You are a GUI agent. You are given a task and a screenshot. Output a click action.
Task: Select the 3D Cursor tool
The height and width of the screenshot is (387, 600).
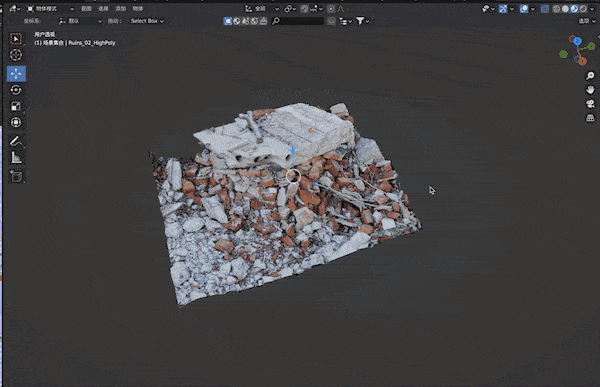tap(16, 55)
